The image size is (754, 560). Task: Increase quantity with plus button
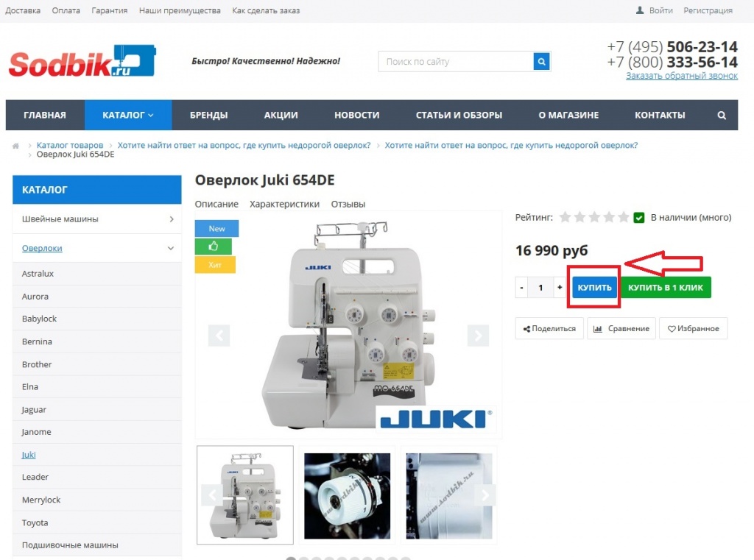pos(560,288)
